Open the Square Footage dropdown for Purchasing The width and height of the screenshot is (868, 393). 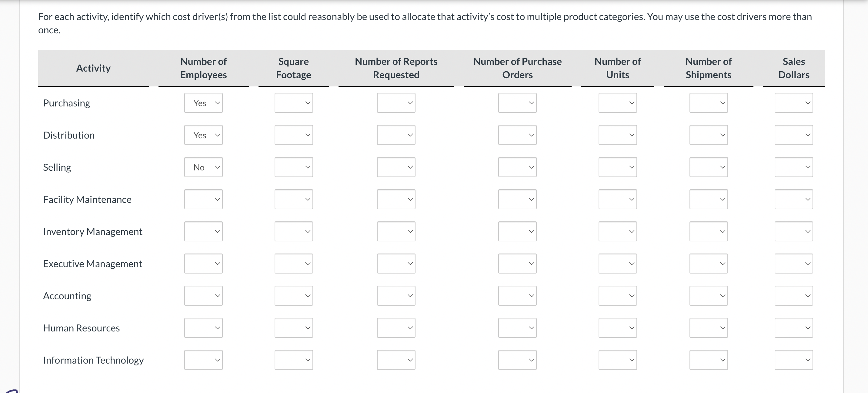(x=293, y=103)
